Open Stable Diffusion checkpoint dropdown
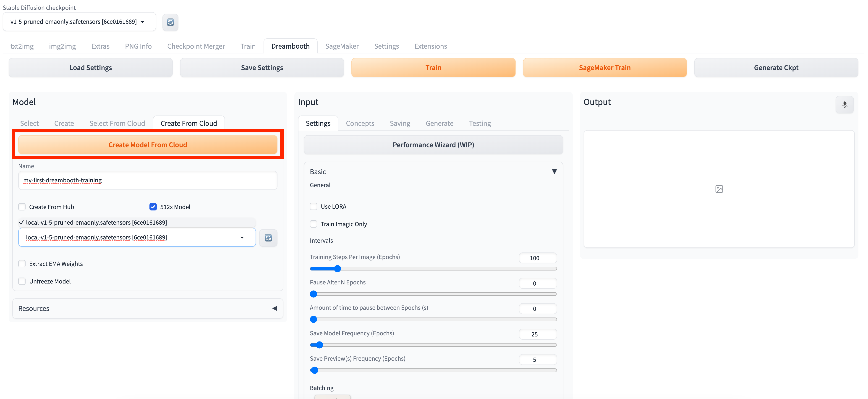The image size is (868, 399). pyautogui.click(x=79, y=22)
